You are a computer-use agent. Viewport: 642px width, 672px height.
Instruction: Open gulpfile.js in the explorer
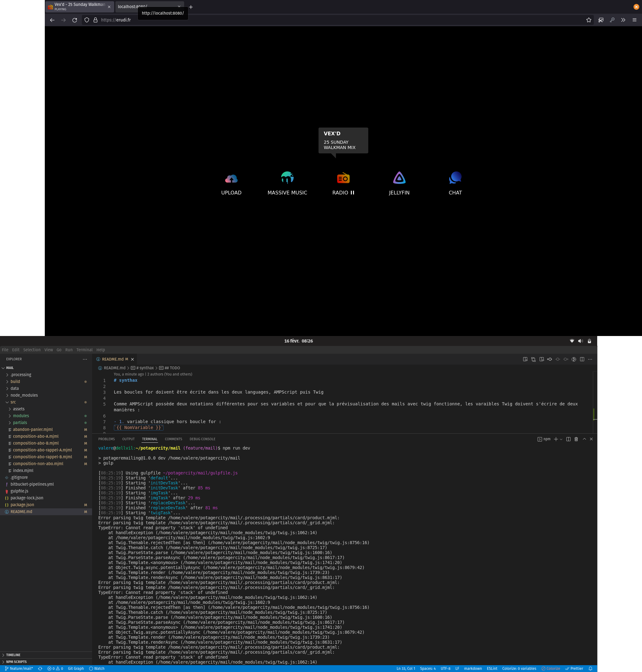click(19, 491)
